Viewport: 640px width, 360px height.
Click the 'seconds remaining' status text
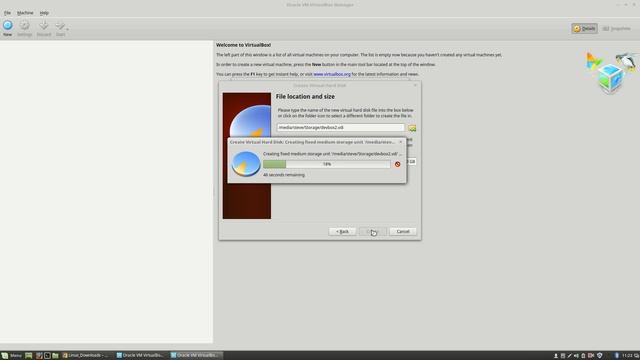[284, 175]
